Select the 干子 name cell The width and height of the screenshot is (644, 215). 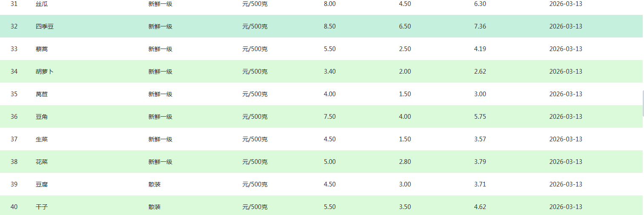click(x=42, y=207)
